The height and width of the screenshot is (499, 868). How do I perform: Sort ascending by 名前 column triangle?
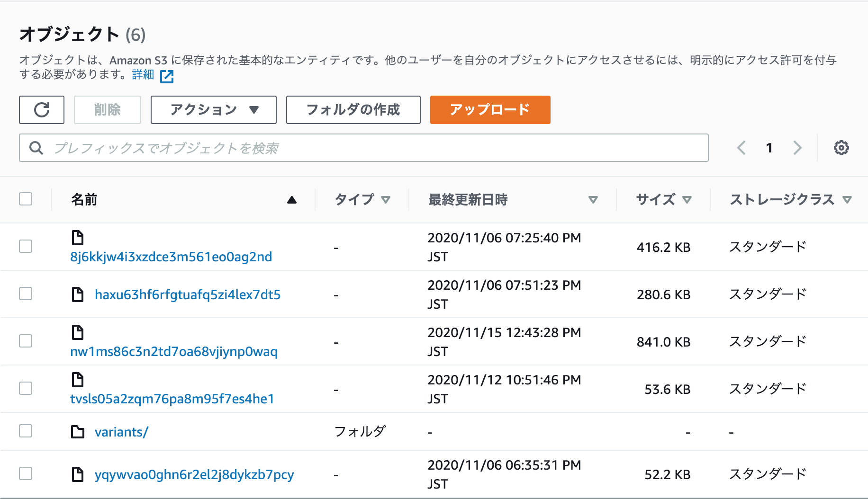292,200
